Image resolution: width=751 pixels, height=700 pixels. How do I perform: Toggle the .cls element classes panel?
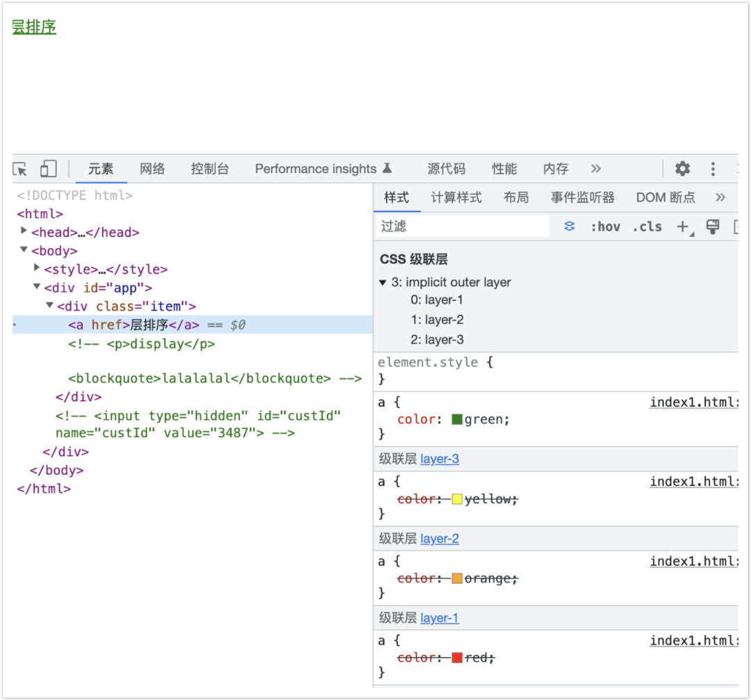pyautogui.click(x=647, y=227)
